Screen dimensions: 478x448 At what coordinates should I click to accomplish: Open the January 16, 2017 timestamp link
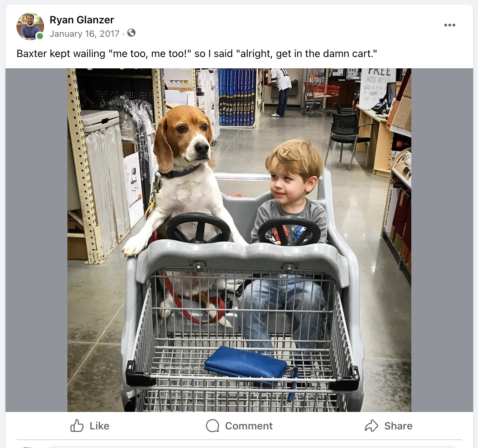click(x=84, y=34)
